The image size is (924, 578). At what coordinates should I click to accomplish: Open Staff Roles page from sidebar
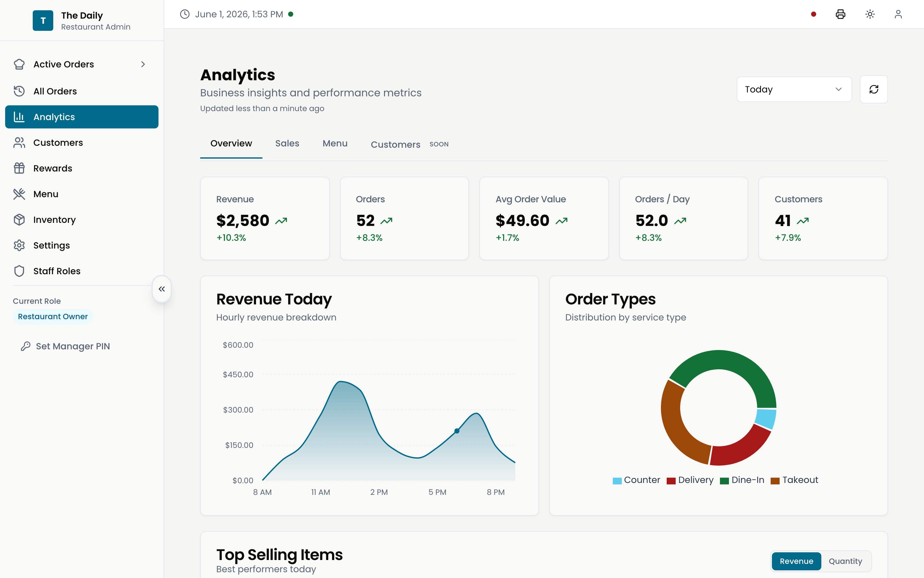[x=82, y=271]
